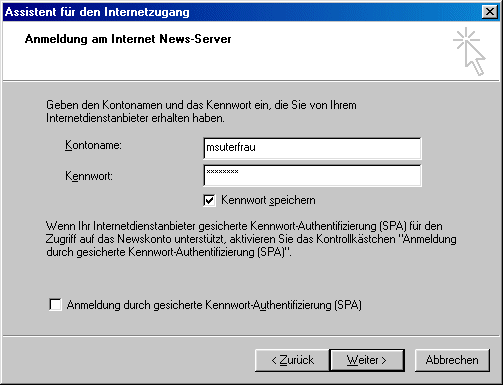503x385 pixels.
Task: Click the SPA explanation paragraph
Action: [251, 239]
